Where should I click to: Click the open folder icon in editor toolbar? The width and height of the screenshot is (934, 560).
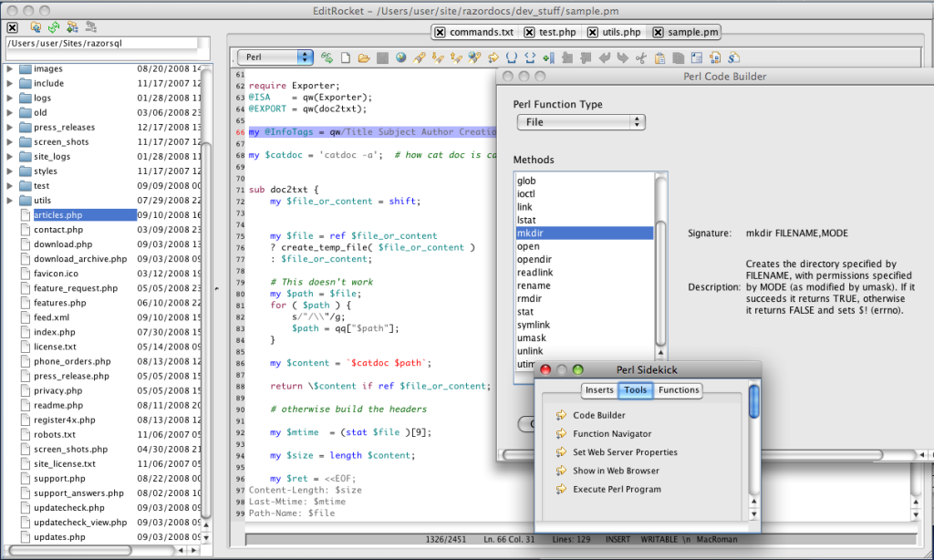coord(364,57)
